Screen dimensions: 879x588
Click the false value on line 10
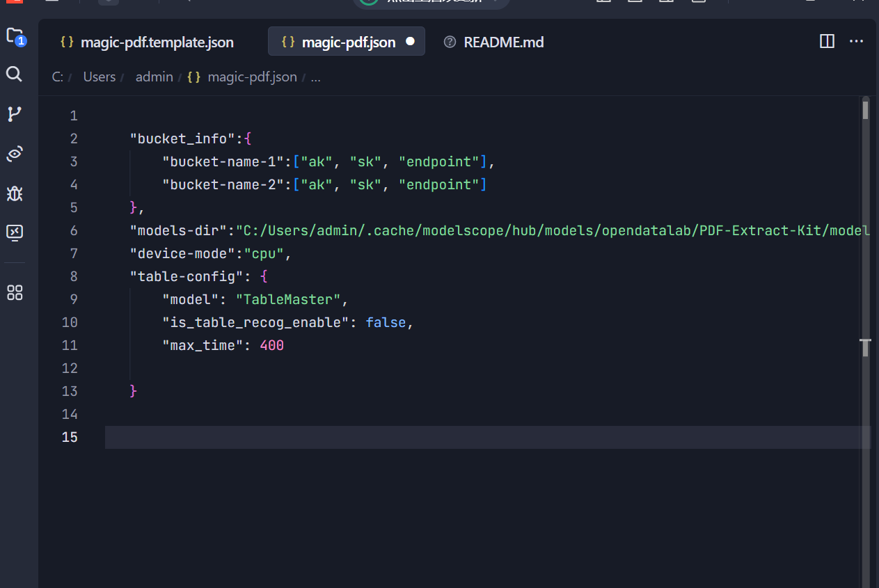pyautogui.click(x=386, y=322)
